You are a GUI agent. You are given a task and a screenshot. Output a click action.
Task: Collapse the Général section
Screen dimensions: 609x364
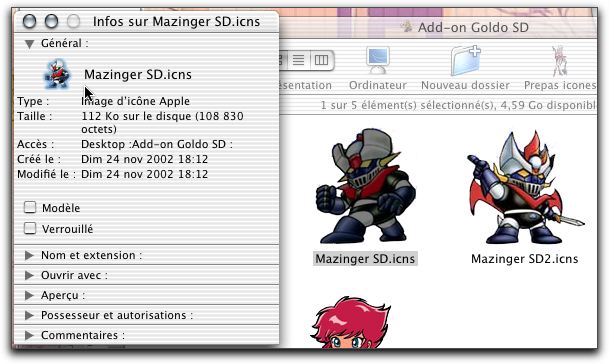click(x=29, y=44)
